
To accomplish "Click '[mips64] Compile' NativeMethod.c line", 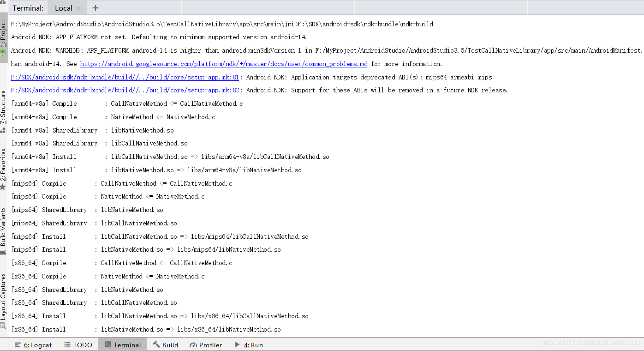I will (108, 196).
